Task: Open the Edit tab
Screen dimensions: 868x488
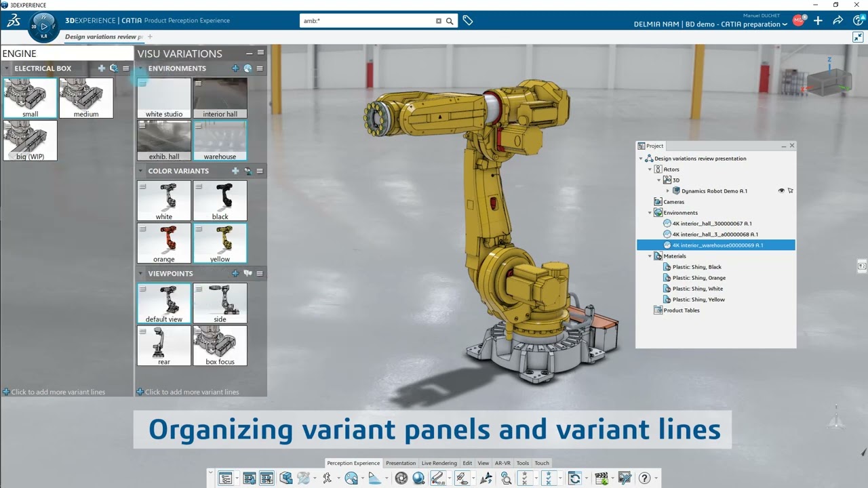Action: tap(467, 463)
